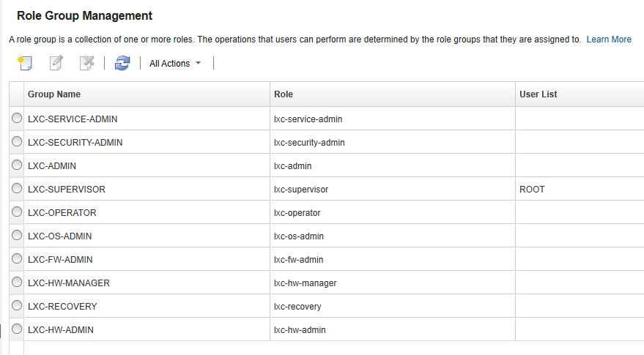Click the User List column header
Screen dimensions: 644x355
pos(538,94)
